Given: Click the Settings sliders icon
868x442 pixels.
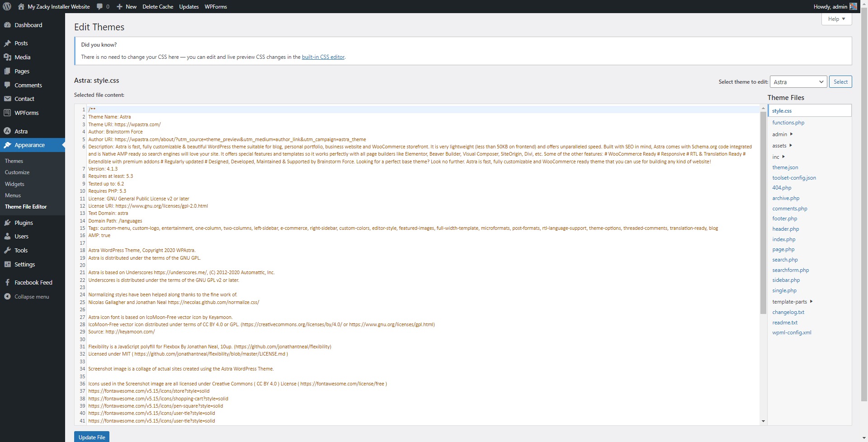Looking at the screenshot, I should [7, 264].
